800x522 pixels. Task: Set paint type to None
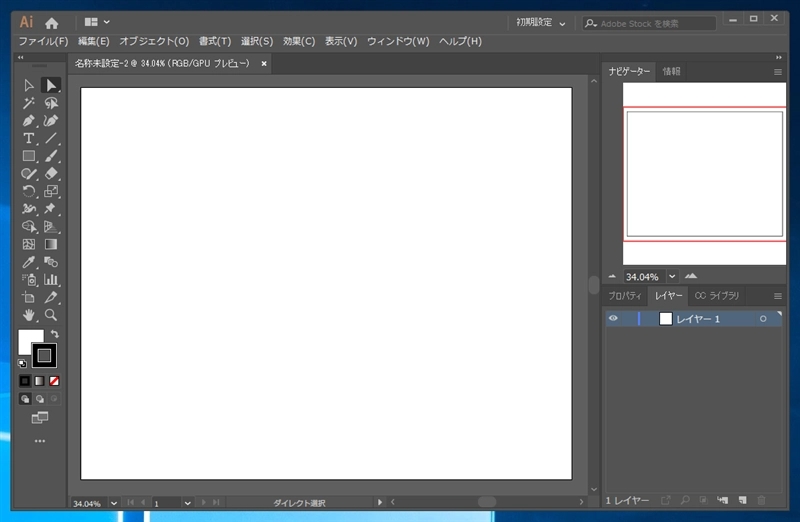click(x=54, y=381)
